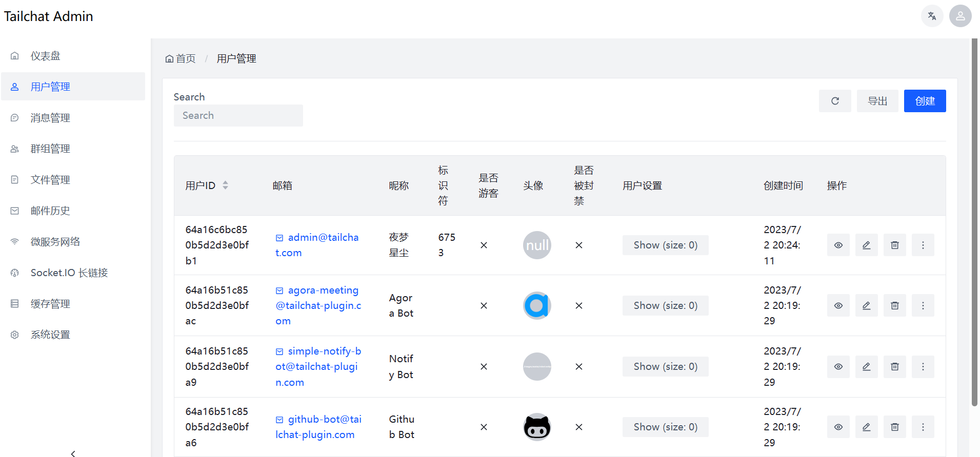980x457 pixels.
Task: Delete the Agora Bot user row
Action: pos(894,306)
